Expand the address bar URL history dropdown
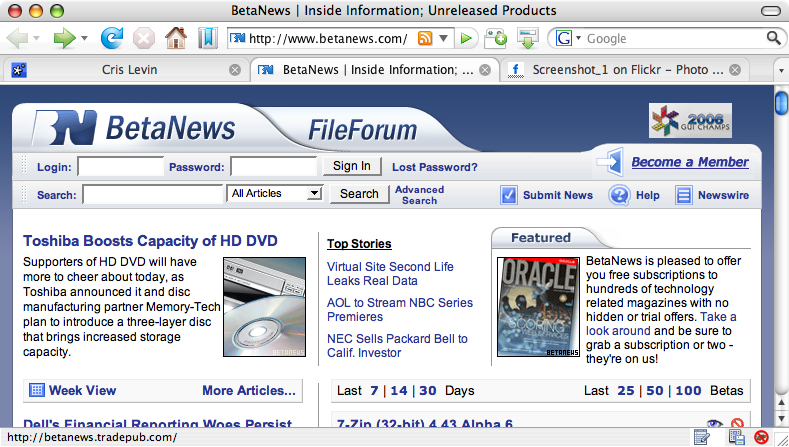The width and height of the screenshot is (789, 447). [443, 38]
